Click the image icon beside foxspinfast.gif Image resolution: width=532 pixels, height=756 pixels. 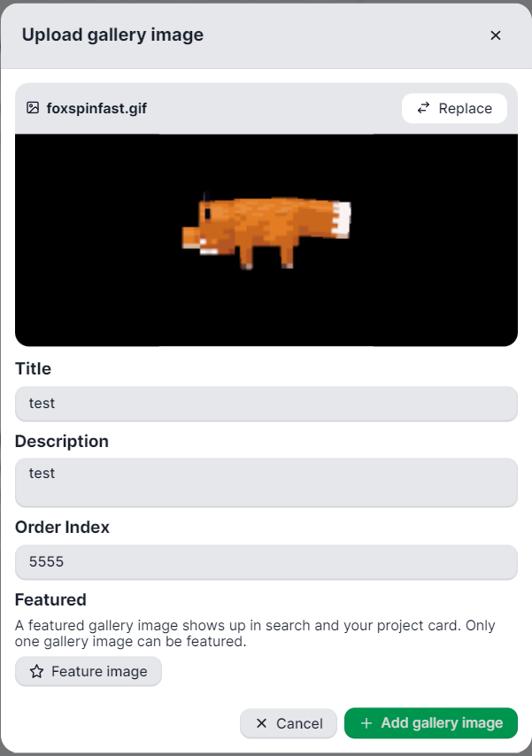click(x=34, y=107)
